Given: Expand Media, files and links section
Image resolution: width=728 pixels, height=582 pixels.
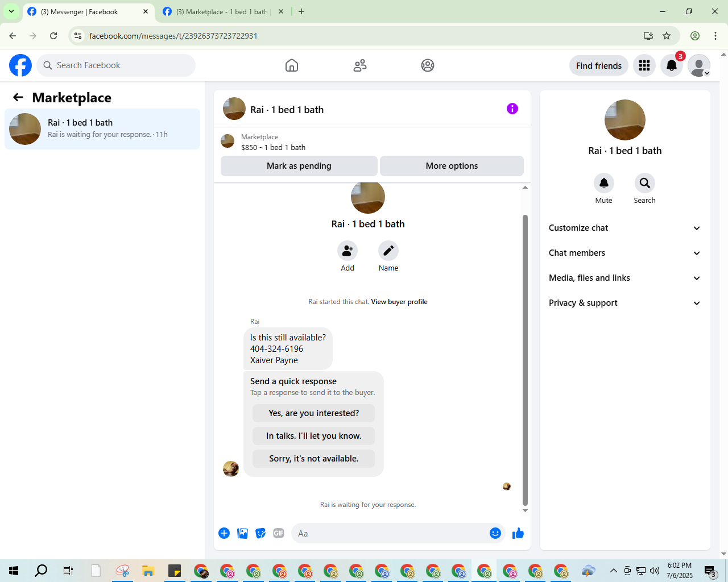Looking at the screenshot, I should pos(625,278).
